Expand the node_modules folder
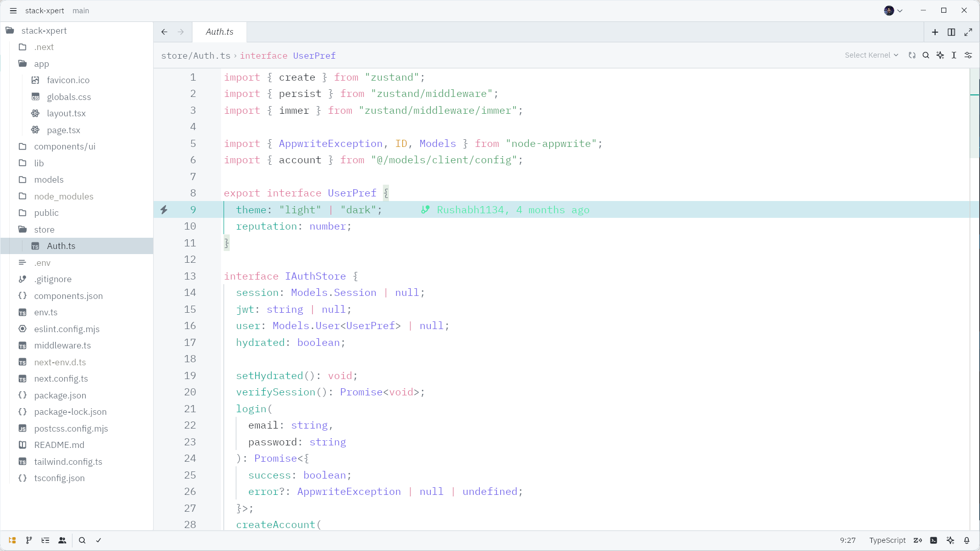The height and width of the screenshot is (551, 980). pos(77,196)
